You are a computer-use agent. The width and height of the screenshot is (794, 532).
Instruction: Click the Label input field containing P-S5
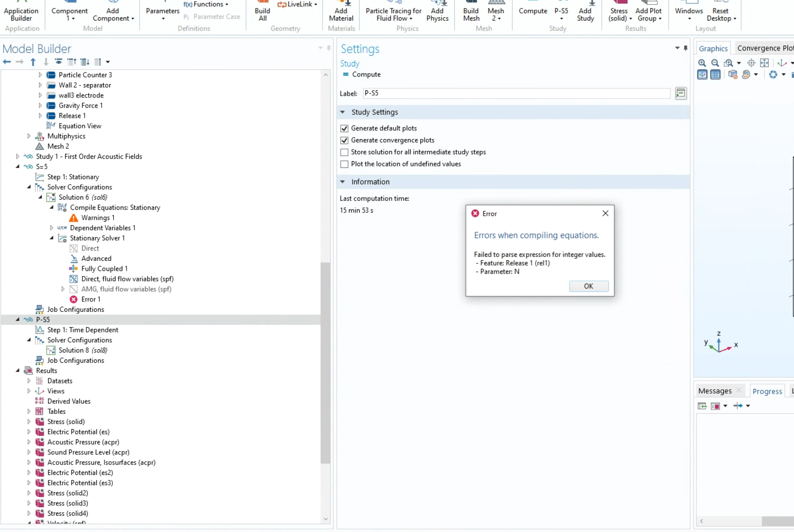click(516, 93)
